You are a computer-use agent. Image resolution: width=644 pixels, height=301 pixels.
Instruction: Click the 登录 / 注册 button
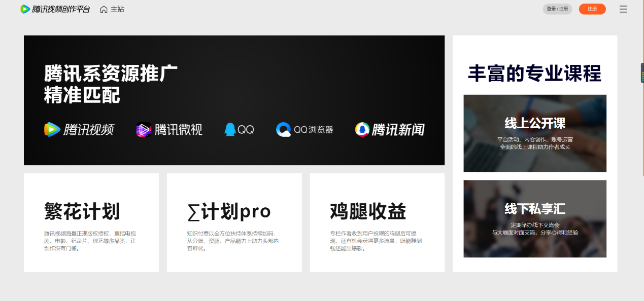[x=557, y=9]
